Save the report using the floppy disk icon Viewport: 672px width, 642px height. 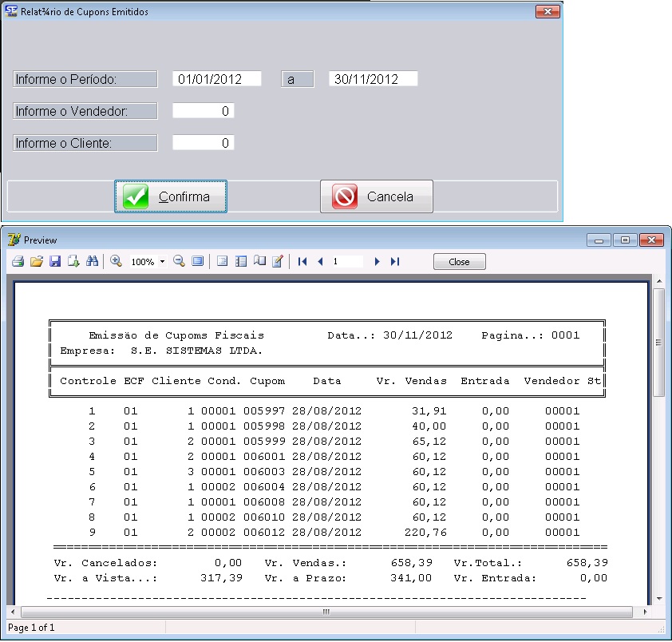tap(55, 261)
